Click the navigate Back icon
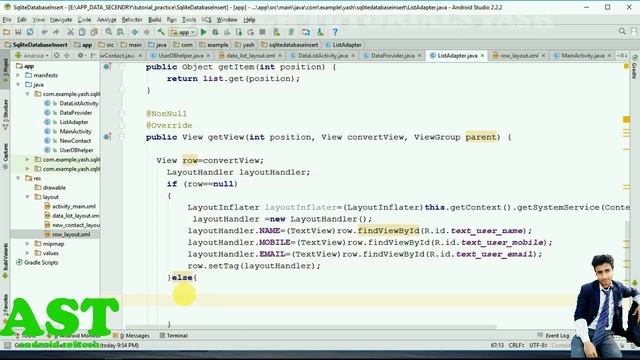 coord(134,32)
